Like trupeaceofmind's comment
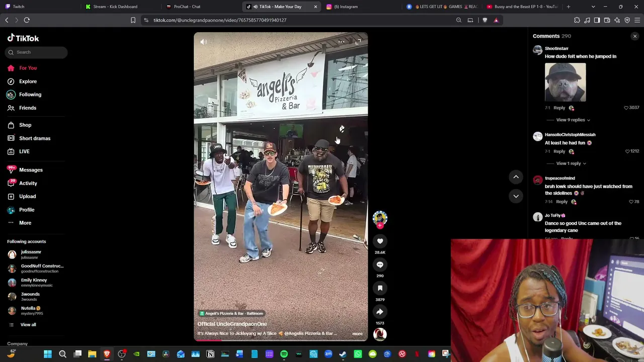Image resolution: width=644 pixels, height=362 pixels. pyautogui.click(x=631, y=202)
